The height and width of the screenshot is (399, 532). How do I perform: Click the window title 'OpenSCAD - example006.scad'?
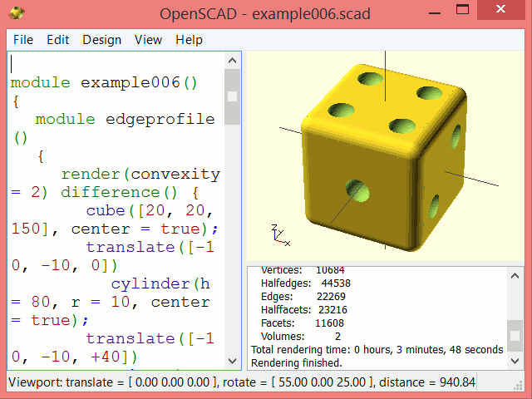click(x=265, y=14)
